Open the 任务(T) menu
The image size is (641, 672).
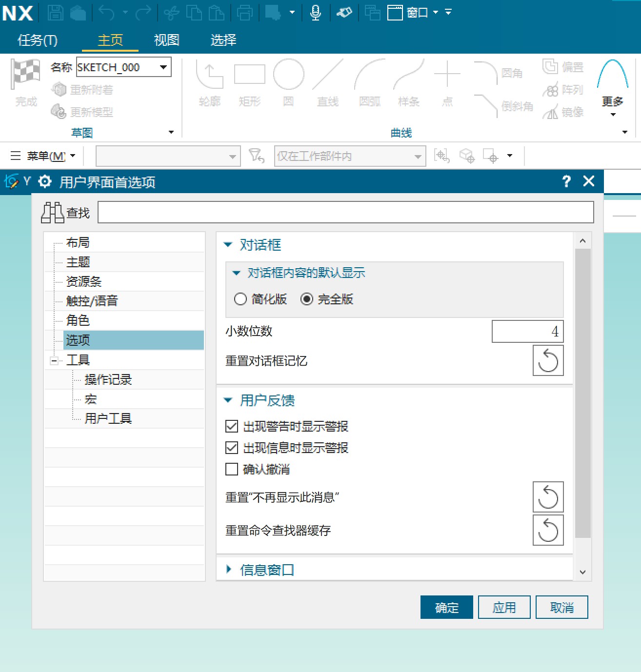pos(38,40)
